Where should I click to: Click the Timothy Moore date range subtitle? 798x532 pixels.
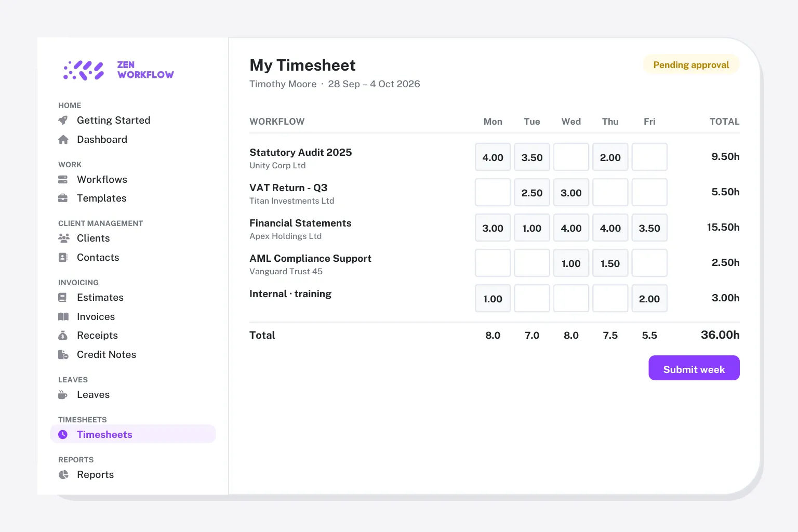(335, 84)
